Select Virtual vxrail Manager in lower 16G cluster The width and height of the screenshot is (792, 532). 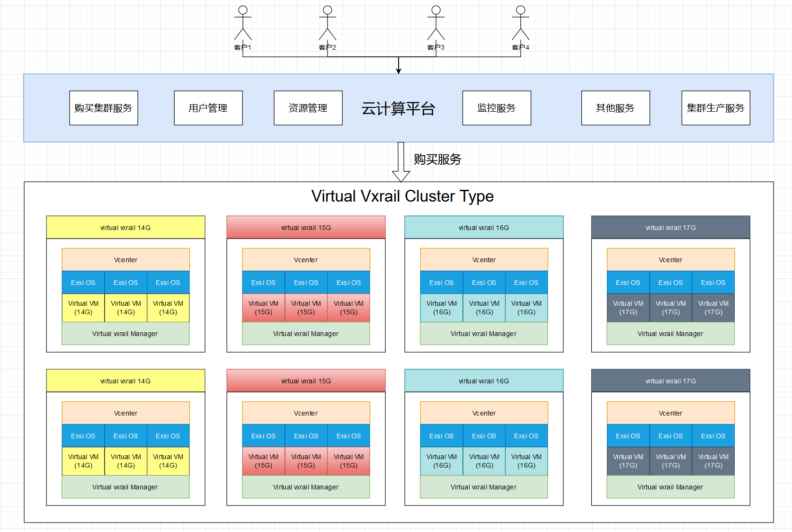(484, 487)
